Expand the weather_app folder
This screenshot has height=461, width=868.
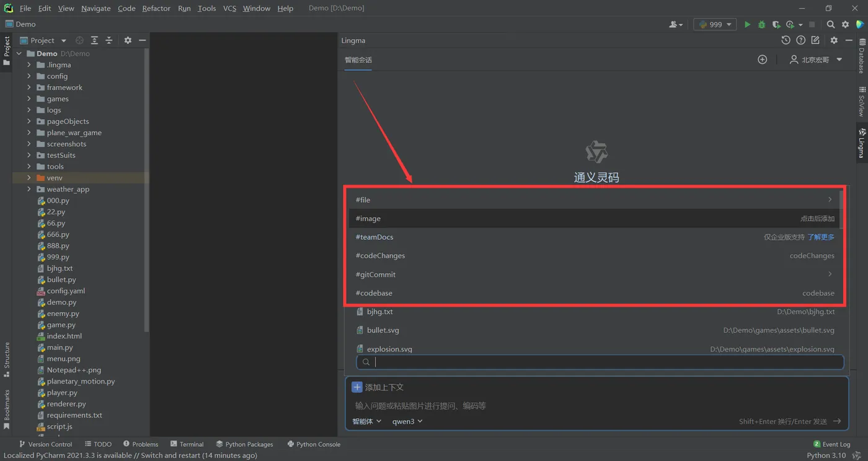tap(29, 189)
